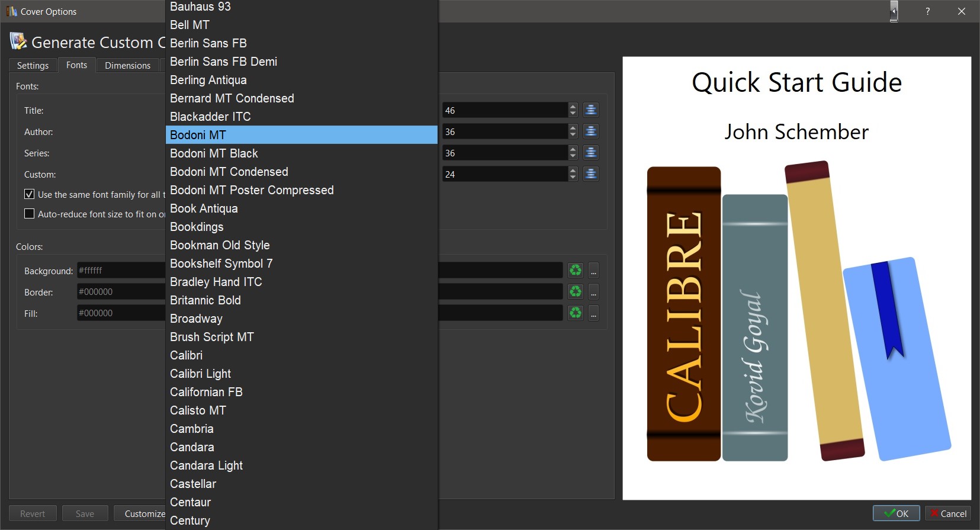980x530 pixels.
Task: Select Blackadder ITC font
Action: 301,117
